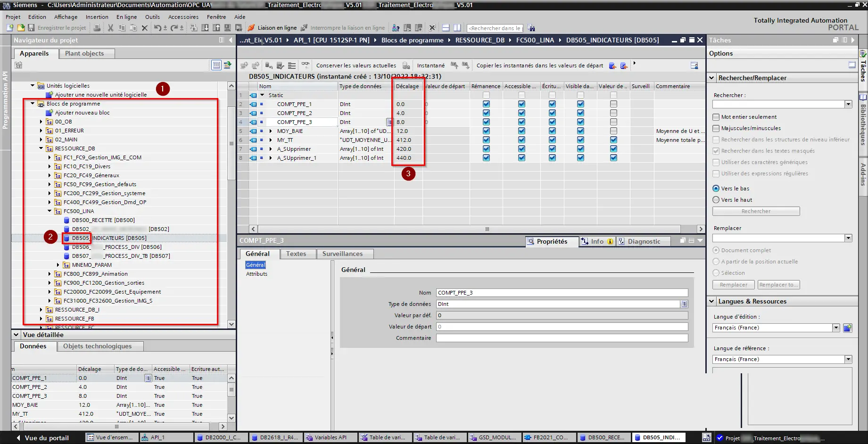This screenshot has height=444, width=868.
Task: Click the new project toolbar icon
Action: pos(10,28)
